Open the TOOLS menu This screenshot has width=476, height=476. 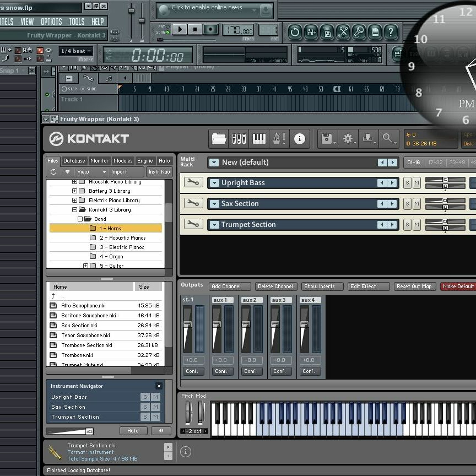coord(77,22)
